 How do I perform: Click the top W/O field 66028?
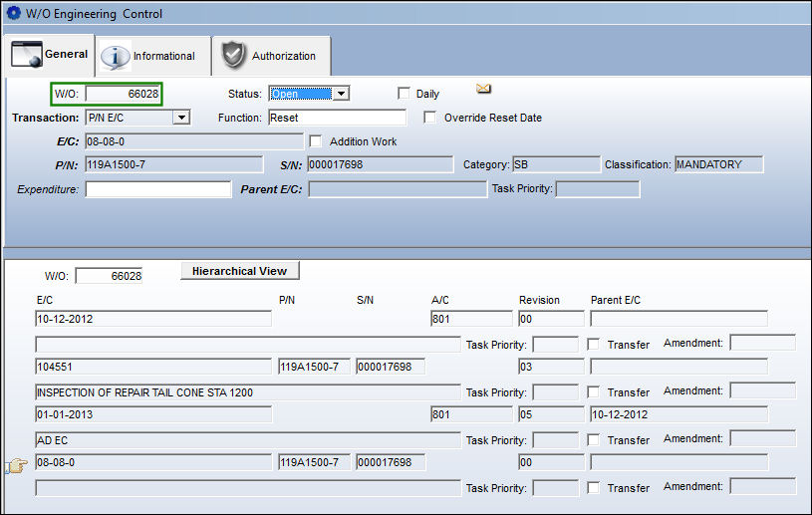[x=124, y=94]
